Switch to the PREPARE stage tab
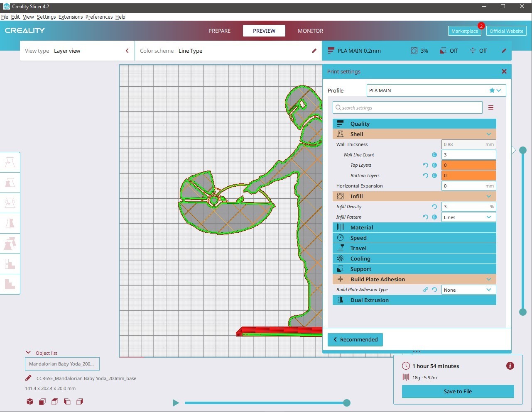The height and width of the screenshot is (412, 532). click(219, 31)
